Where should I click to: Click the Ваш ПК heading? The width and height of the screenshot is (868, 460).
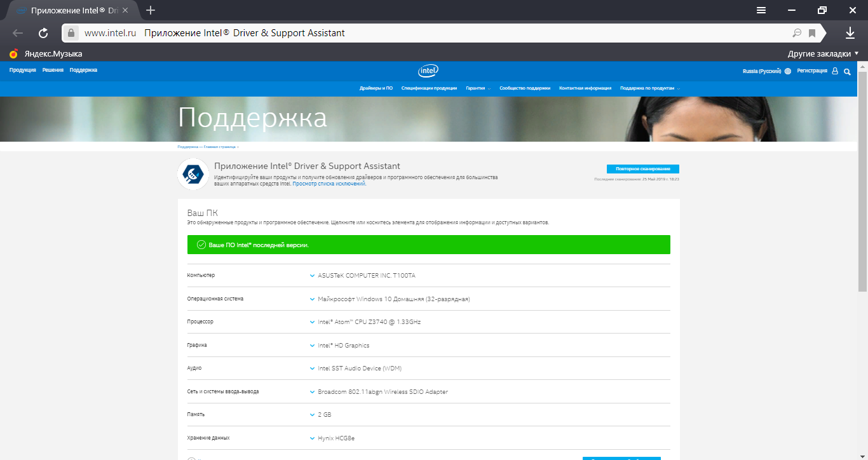click(x=202, y=212)
